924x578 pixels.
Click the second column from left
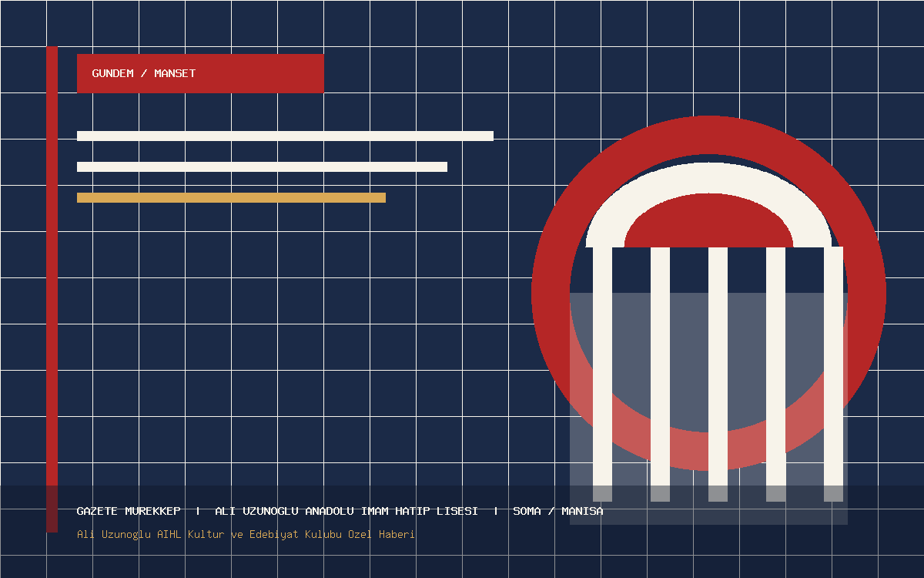click(x=660, y=374)
